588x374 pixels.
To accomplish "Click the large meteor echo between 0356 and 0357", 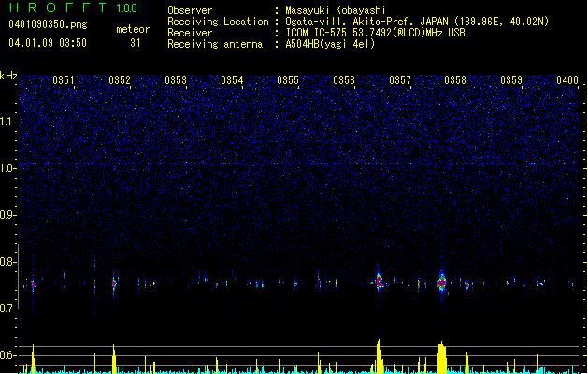I will [380, 281].
